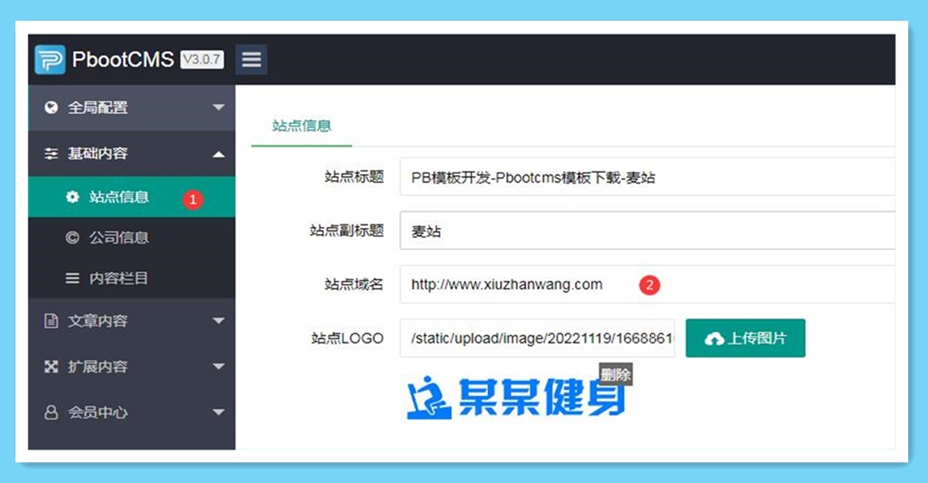The width and height of the screenshot is (928, 483).
Task: Click the copyright icon beside 公司信息
Action: point(72,238)
